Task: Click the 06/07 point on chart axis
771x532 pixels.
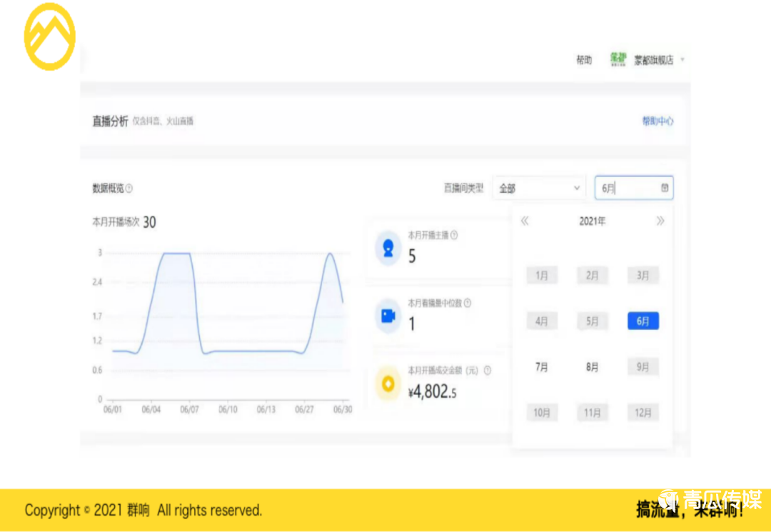Action: point(189,410)
